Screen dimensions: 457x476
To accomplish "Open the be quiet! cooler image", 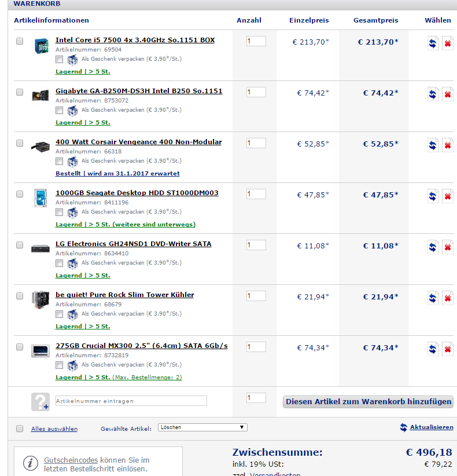I will coord(40,299).
